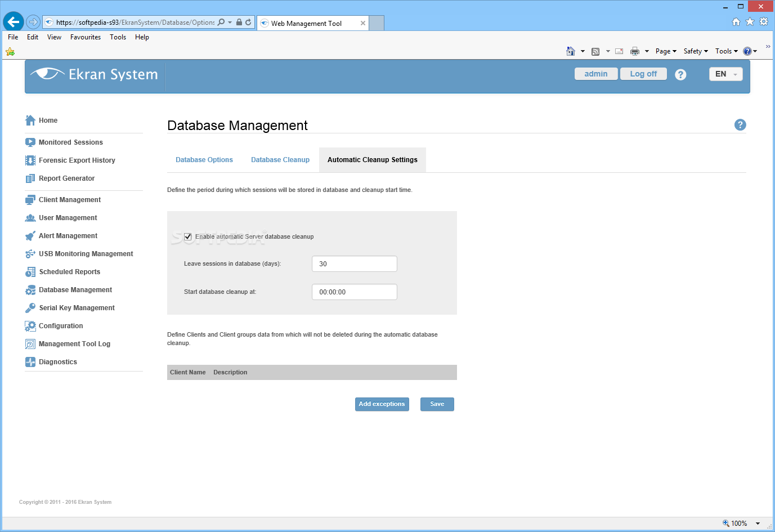Click the Print icon in command bar
This screenshot has width=775, height=532.
coord(635,51)
